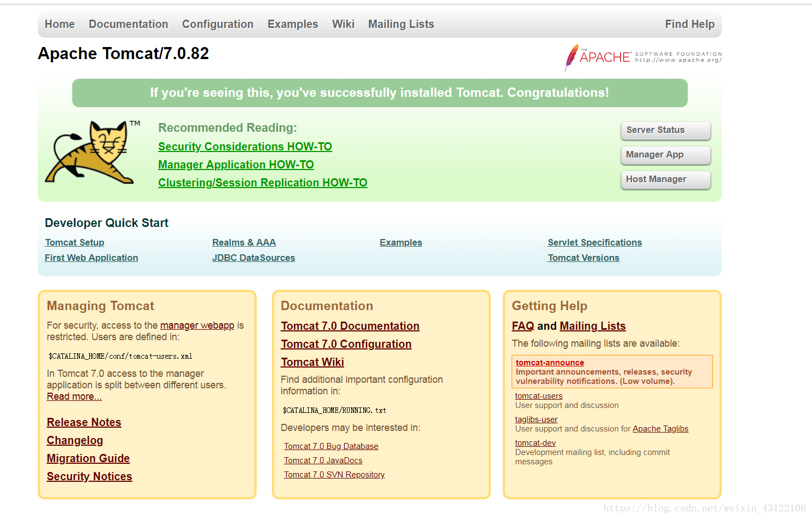The height and width of the screenshot is (519, 812).
Task: Open Tomcat 7.0 Configuration link
Action: 346,344
